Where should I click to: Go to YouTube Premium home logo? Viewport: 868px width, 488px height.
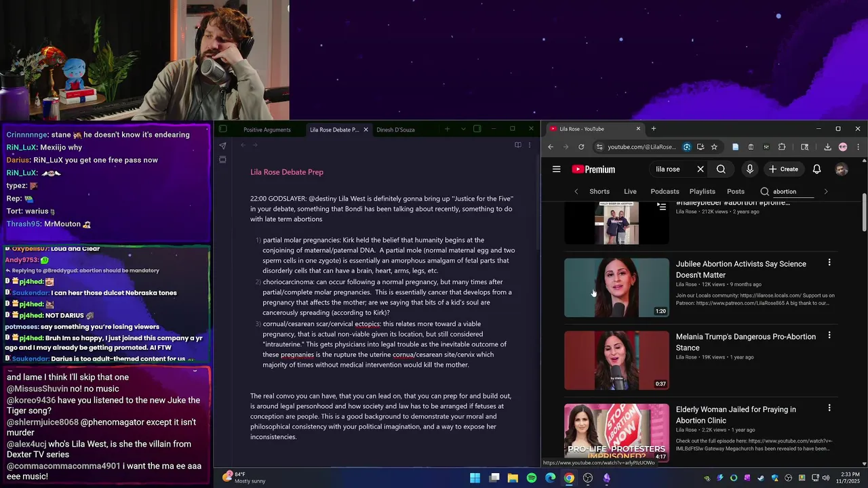pos(593,169)
